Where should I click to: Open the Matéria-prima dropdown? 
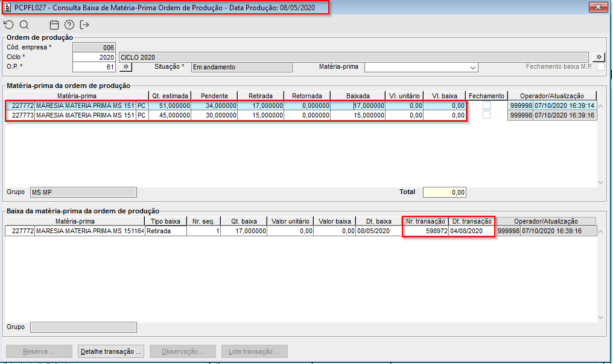pos(472,67)
